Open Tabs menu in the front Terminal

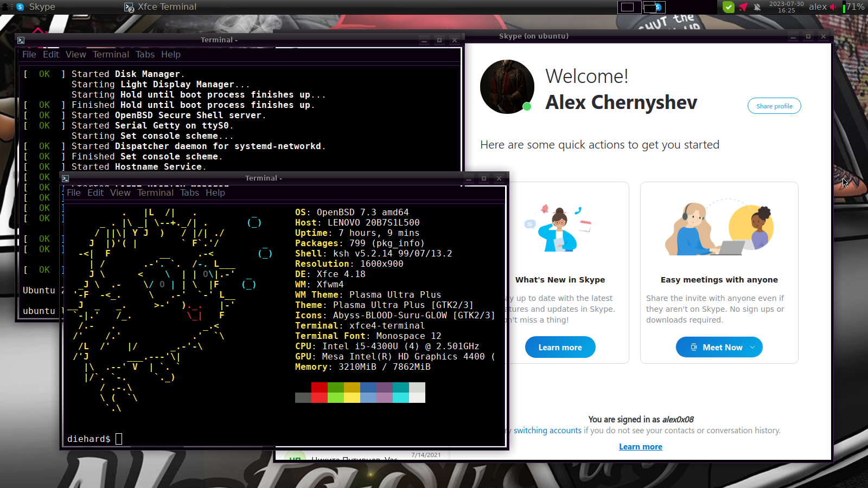coord(189,192)
